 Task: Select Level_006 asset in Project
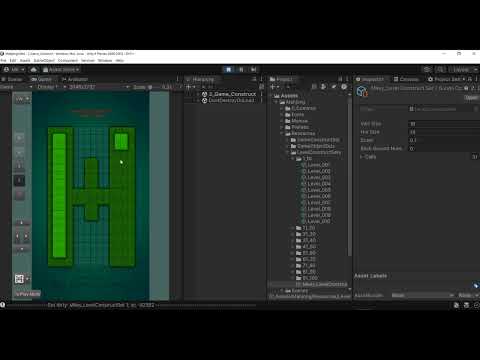point(316,197)
